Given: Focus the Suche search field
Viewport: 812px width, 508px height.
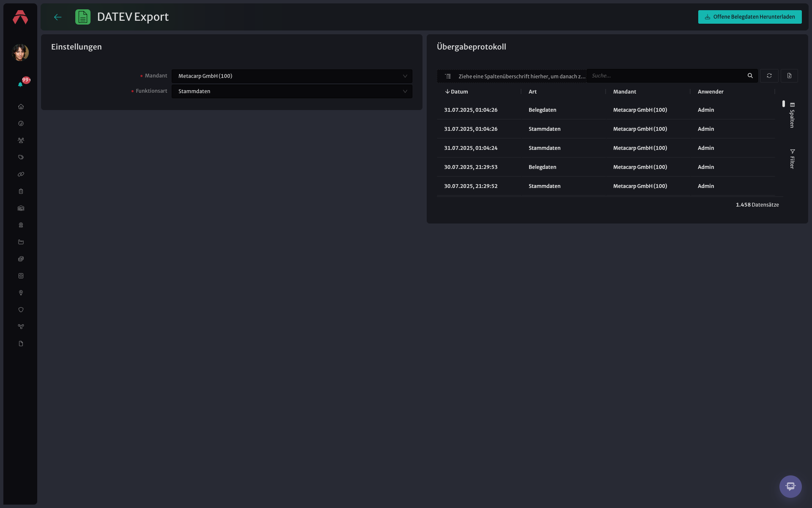Looking at the screenshot, I should pos(666,76).
